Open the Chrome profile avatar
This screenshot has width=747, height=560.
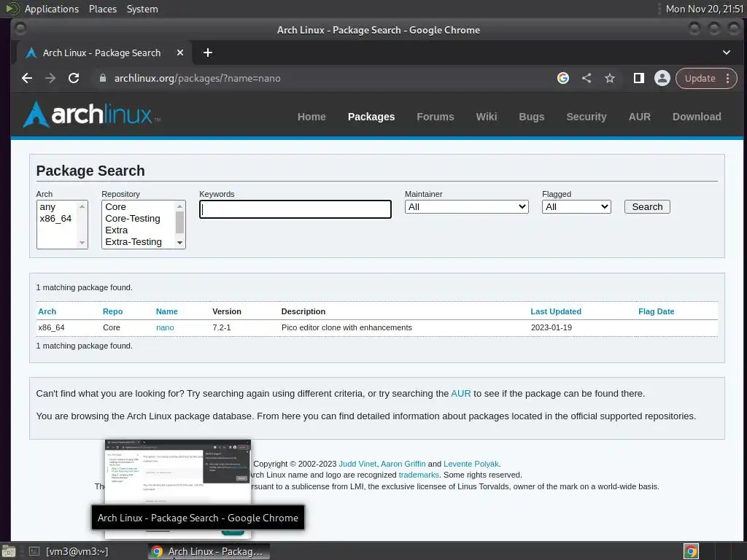[x=662, y=78]
